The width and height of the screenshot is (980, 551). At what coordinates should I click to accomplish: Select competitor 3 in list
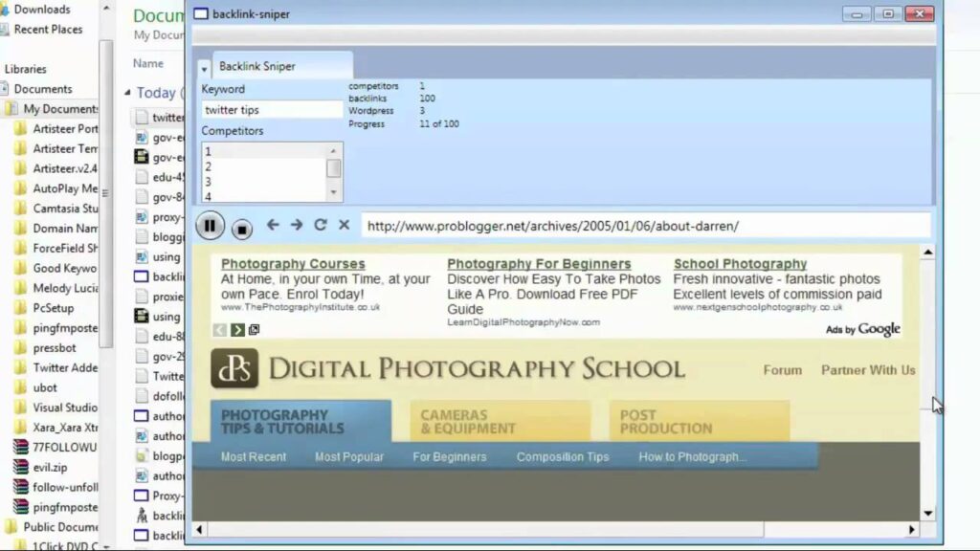coord(264,182)
